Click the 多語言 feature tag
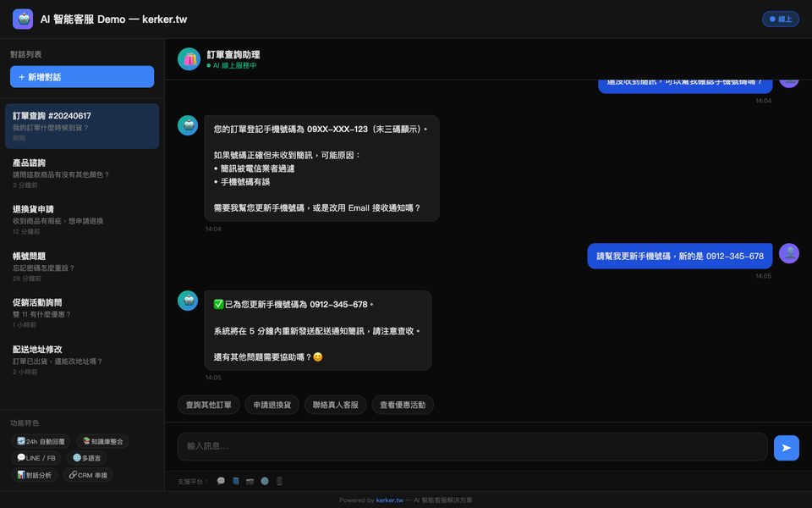Image resolution: width=812 pixels, height=508 pixels. click(86, 458)
